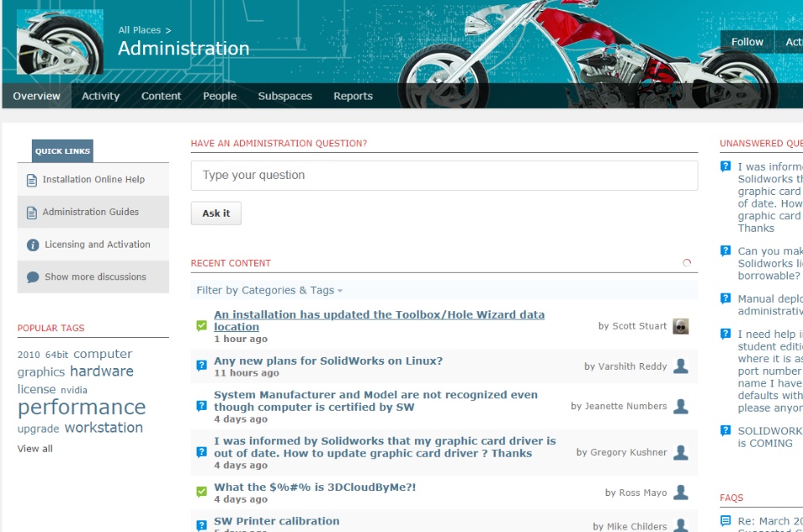Image resolution: width=803 pixels, height=532 pixels.
Task: Select the workstation tag
Action: click(x=104, y=427)
